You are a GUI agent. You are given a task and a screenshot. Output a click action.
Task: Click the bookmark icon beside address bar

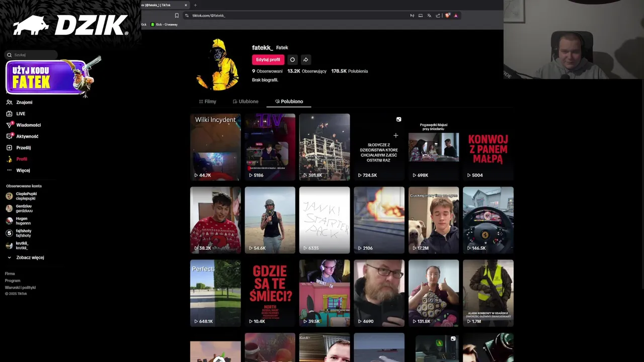[177, 16]
